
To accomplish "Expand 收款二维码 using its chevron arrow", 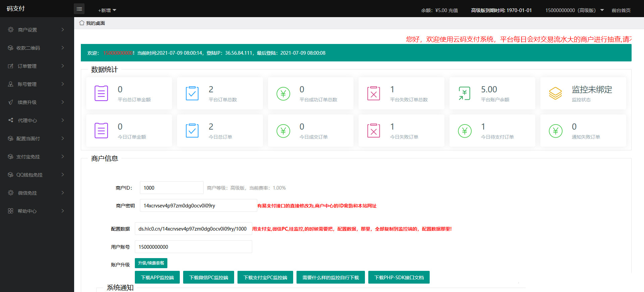I will pos(63,48).
